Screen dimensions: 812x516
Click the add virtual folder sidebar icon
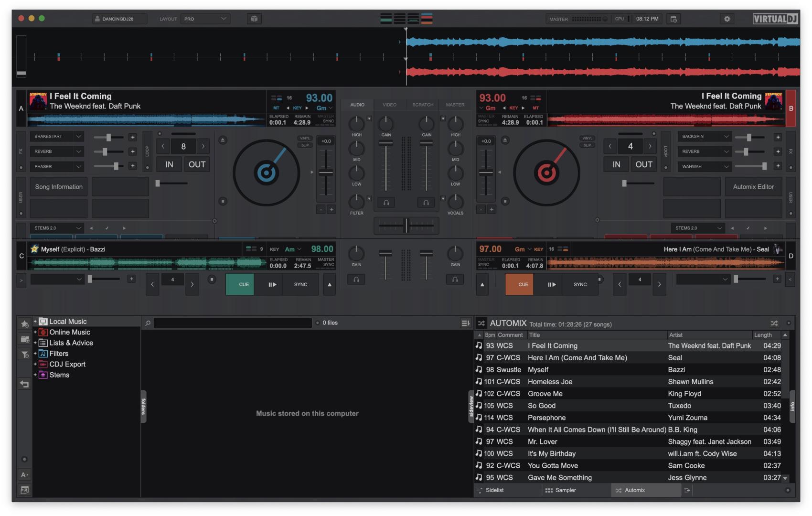point(25,339)
